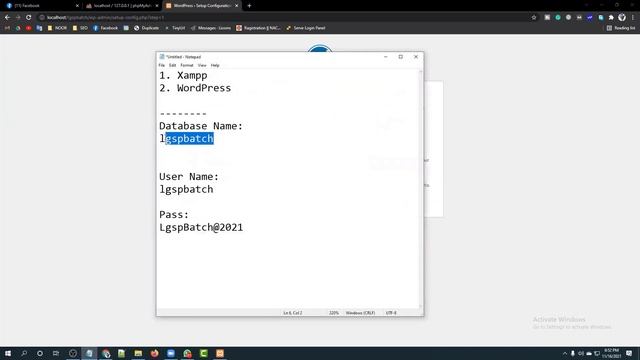
Task: Click the UTF-8 status bar entry
Action: [x=391, y=313]
